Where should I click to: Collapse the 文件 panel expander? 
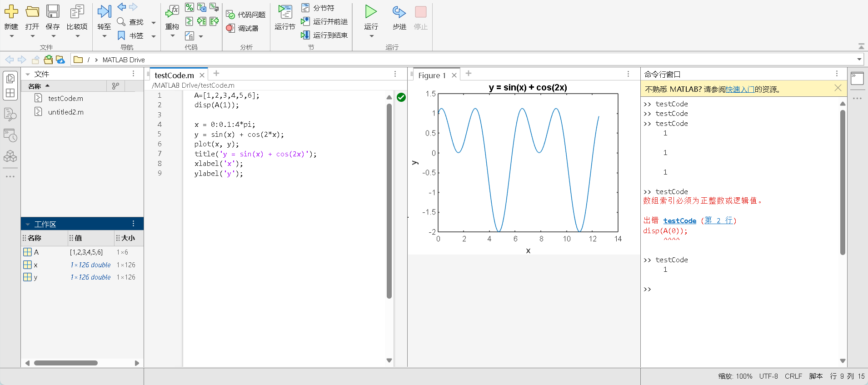tap(28, 74)
